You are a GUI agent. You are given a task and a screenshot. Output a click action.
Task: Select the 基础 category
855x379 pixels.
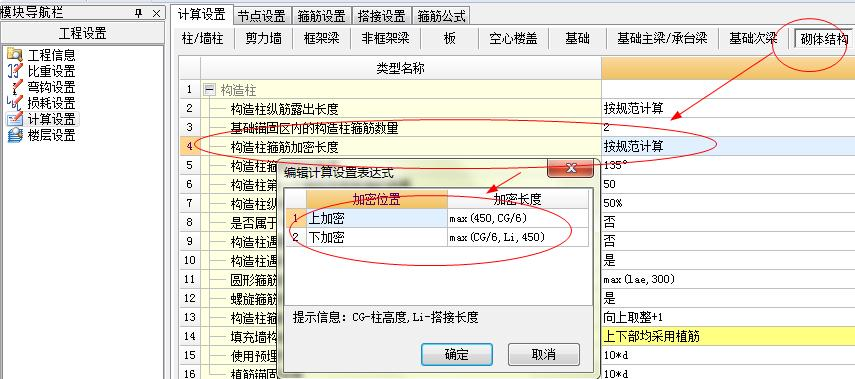tap(577, 39)
